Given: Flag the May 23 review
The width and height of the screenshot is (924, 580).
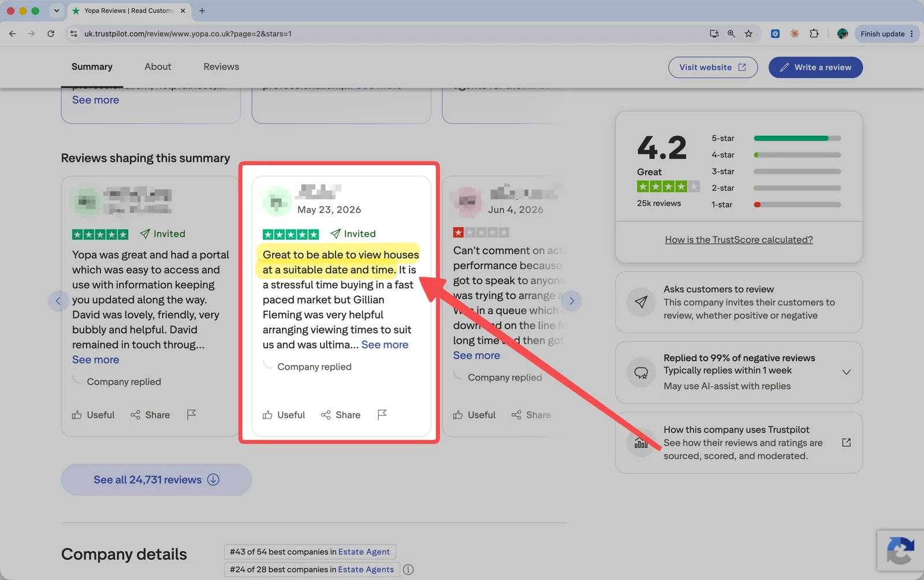Looking at the screenshot, I should pyautogui.click(x=382, y=415).
